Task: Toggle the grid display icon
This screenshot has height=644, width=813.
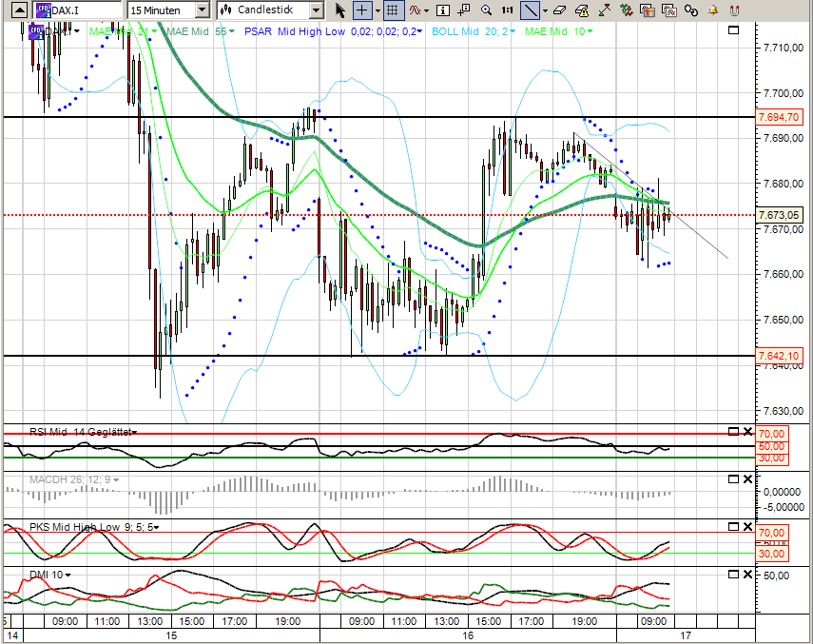Action: [x=393, y=10]
